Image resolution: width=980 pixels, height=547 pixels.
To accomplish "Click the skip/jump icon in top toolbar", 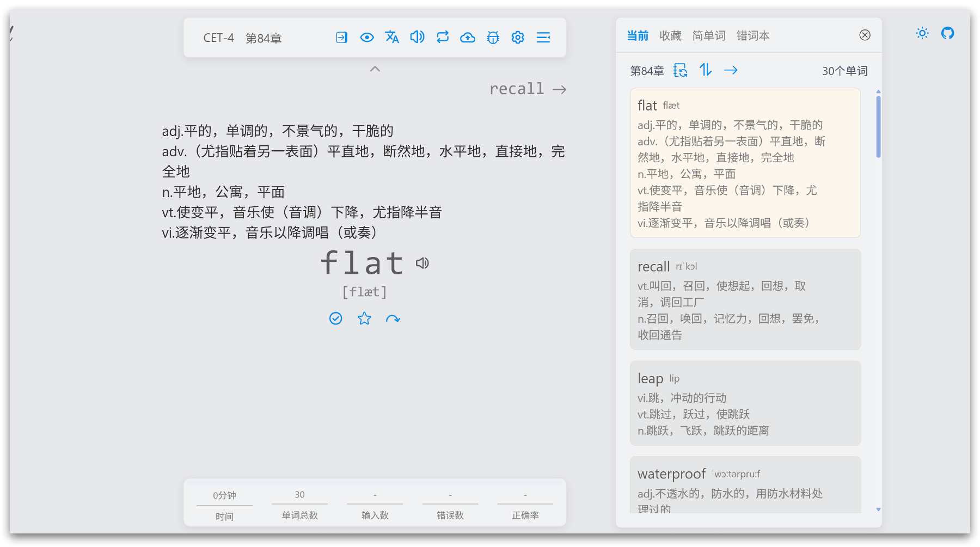I will 341,38.
